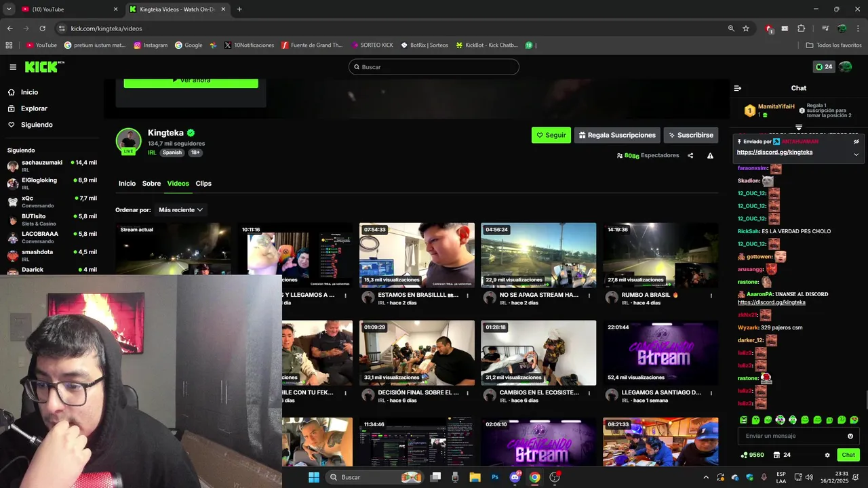Open the 07:54:33 ESTAMOS EN BRASILLLL thumbnail

417,256
